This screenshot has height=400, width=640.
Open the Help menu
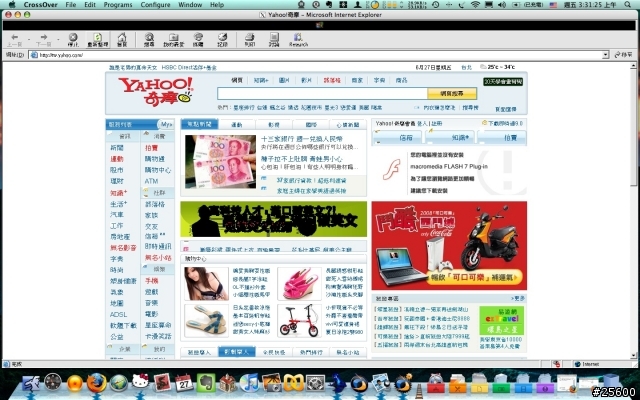pos(217,5)
